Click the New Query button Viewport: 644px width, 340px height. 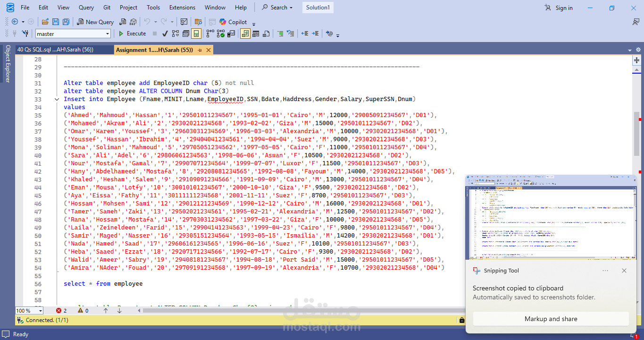click(95, 22)
